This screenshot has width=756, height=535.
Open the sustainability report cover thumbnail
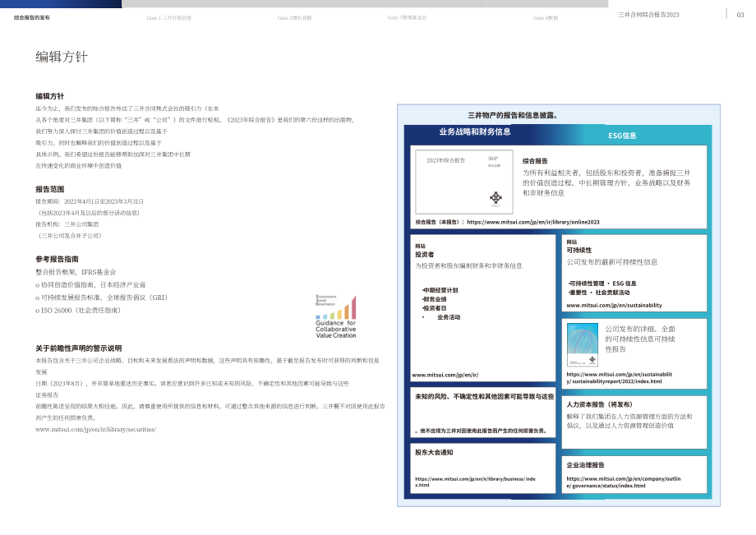[x=583, y=344]
